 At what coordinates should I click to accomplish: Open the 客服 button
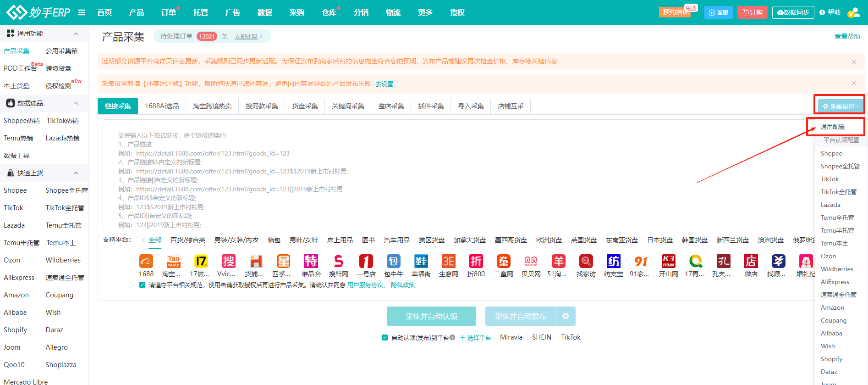pyautogui.click(x=719, y=12)
